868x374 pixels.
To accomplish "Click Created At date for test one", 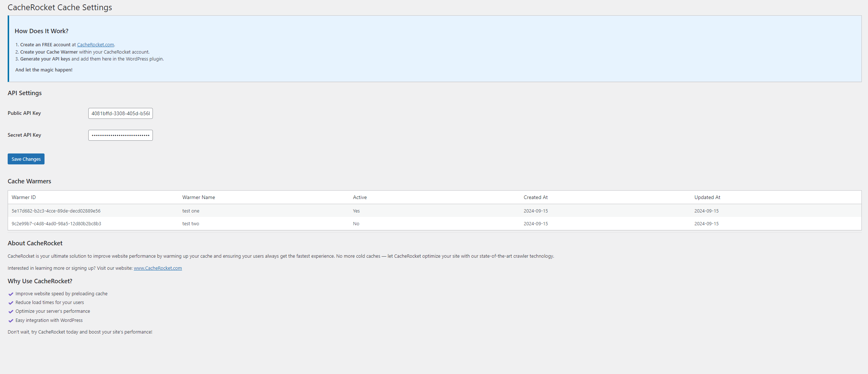I will [536, 211].
